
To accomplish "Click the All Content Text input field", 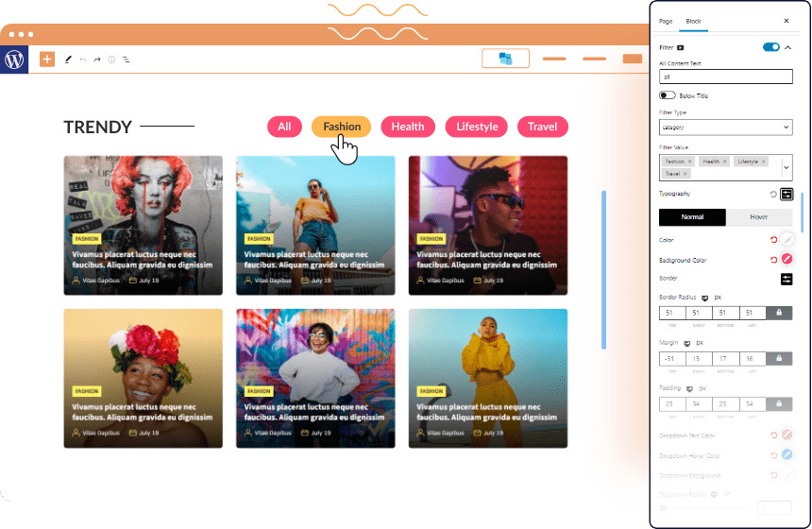I will (x=725, y=77).
